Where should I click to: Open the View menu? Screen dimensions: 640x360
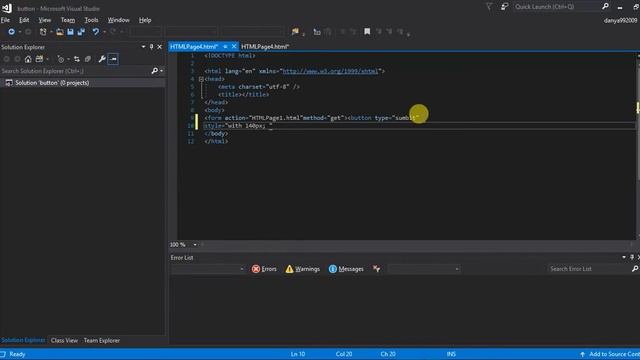click(x=44, y=20)
